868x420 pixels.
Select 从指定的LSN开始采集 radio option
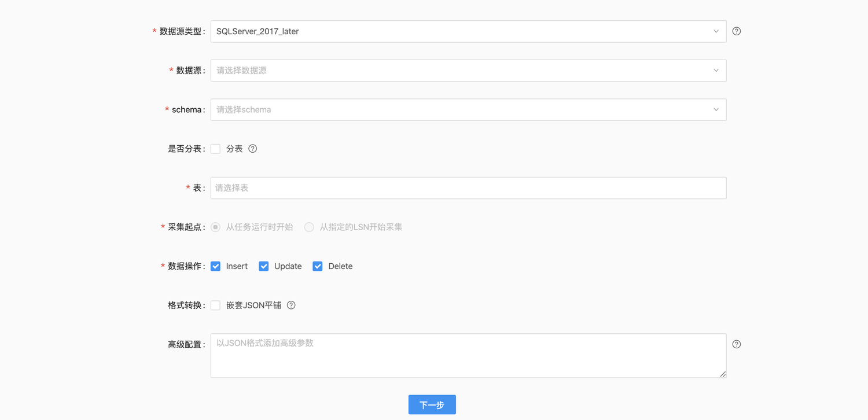(x=310, y=227)
